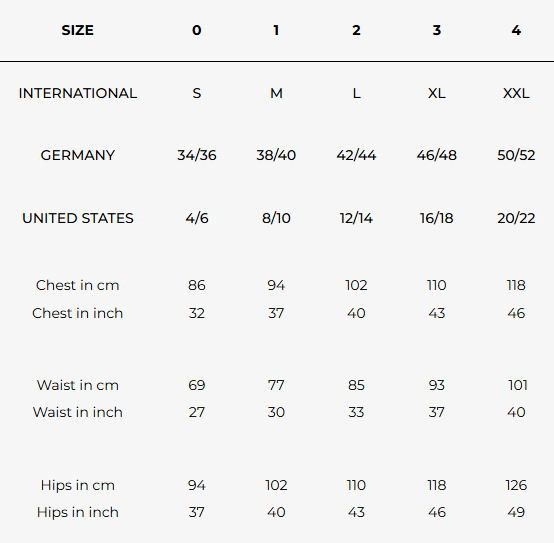Viewport: 554px width, 543px height.
Task: Click the Waist in inch label
Action: (x=77, y=412)
